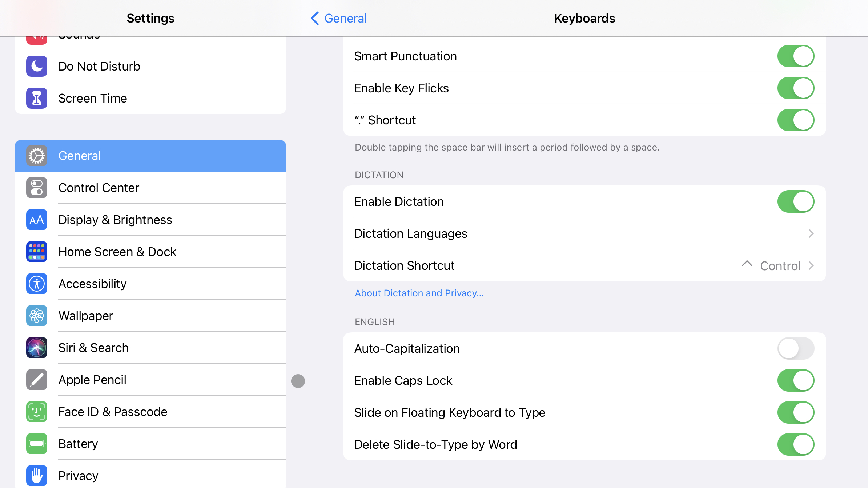The height and width of the screenshot is (488, 868).
Task: Open About Dictation and Privacy link
Action: (x=419, y=293)
